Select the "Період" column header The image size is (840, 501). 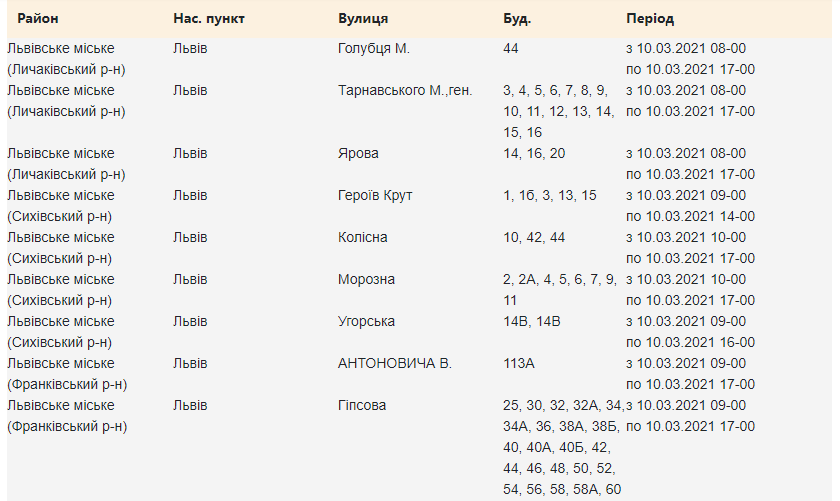pos(650,19)
